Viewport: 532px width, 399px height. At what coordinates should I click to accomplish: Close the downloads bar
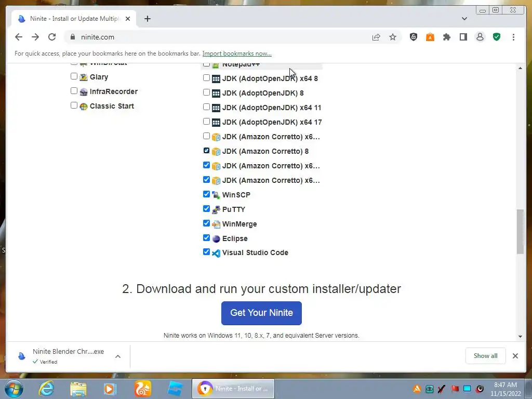click(x=515, y=356)
